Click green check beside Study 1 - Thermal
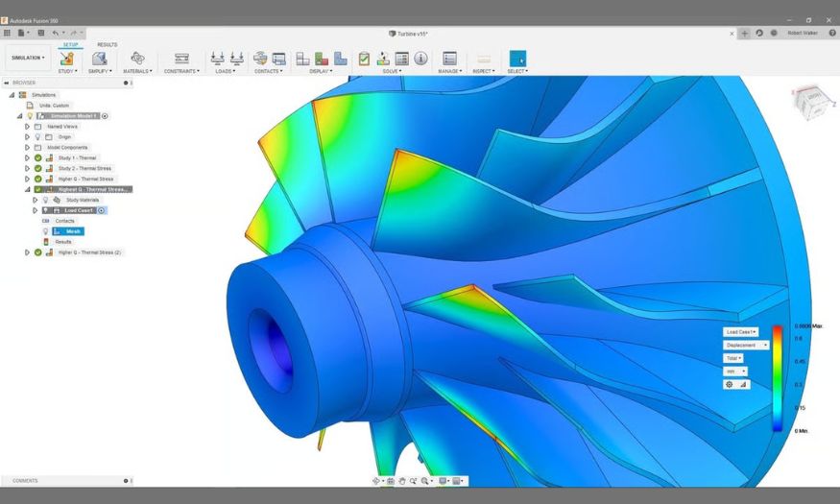840x504 pixels. [x=38, y=158]
